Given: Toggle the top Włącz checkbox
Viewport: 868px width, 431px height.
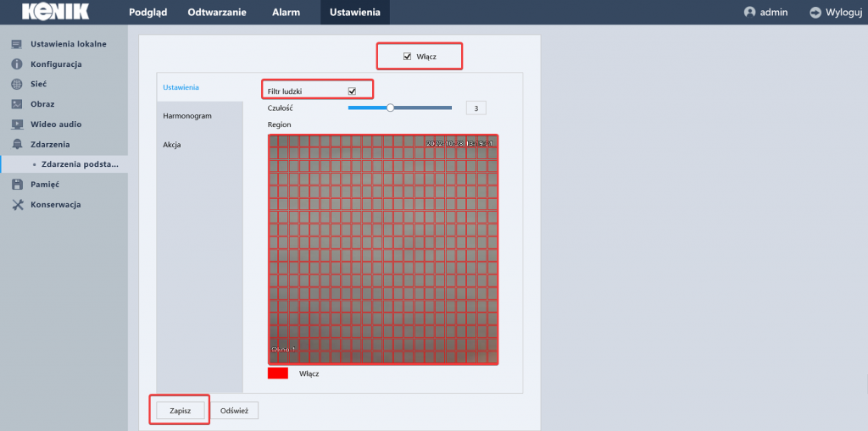Looking at the screenshot, I should (x=408, y=57).
